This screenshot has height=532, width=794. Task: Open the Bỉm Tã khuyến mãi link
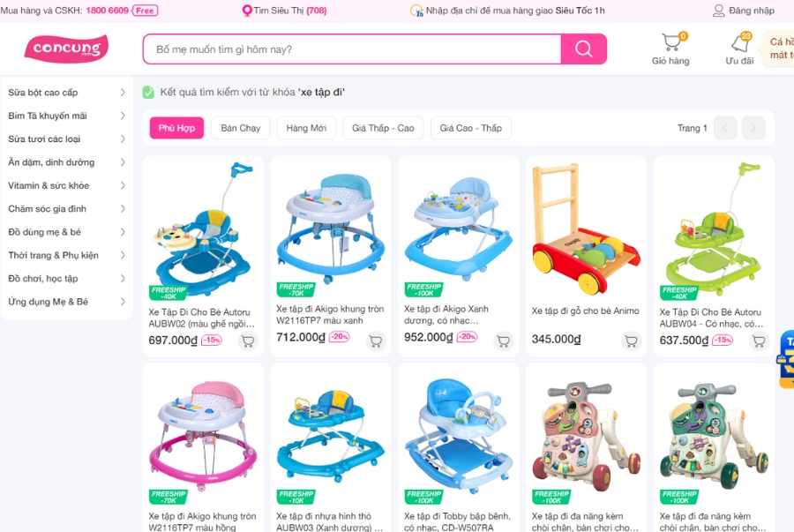[x=48, y=116]
